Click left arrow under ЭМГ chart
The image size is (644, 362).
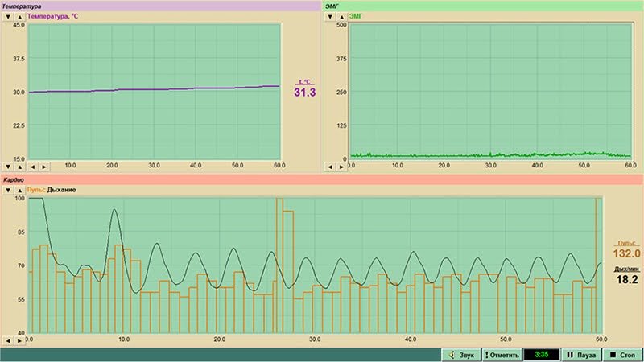(x=330, y=167)
